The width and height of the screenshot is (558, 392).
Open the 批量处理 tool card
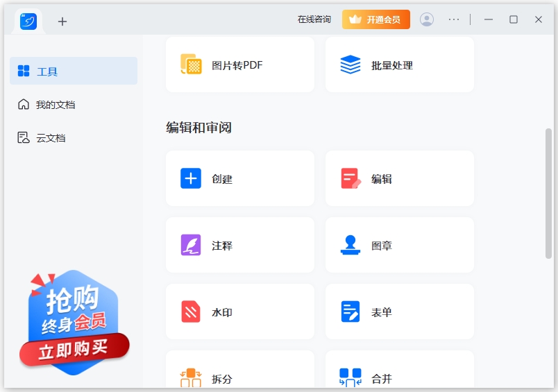(x=399, y=65)
